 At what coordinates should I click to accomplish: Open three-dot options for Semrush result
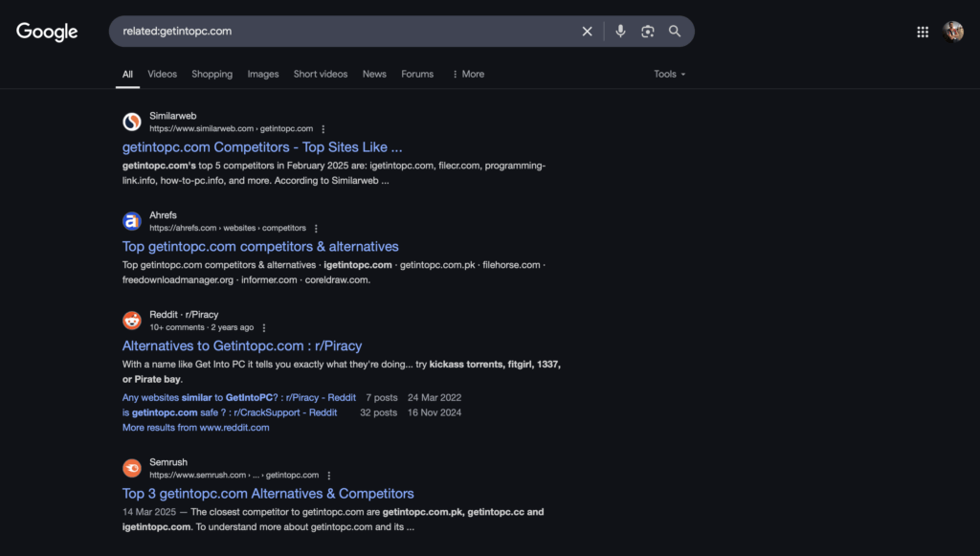(x=329, y=476)
